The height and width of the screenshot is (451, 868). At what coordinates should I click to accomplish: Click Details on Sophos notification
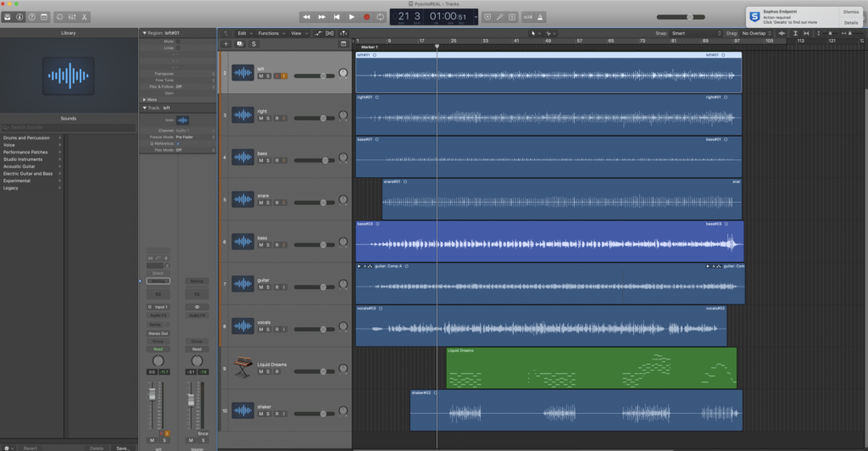coord(851,23)
